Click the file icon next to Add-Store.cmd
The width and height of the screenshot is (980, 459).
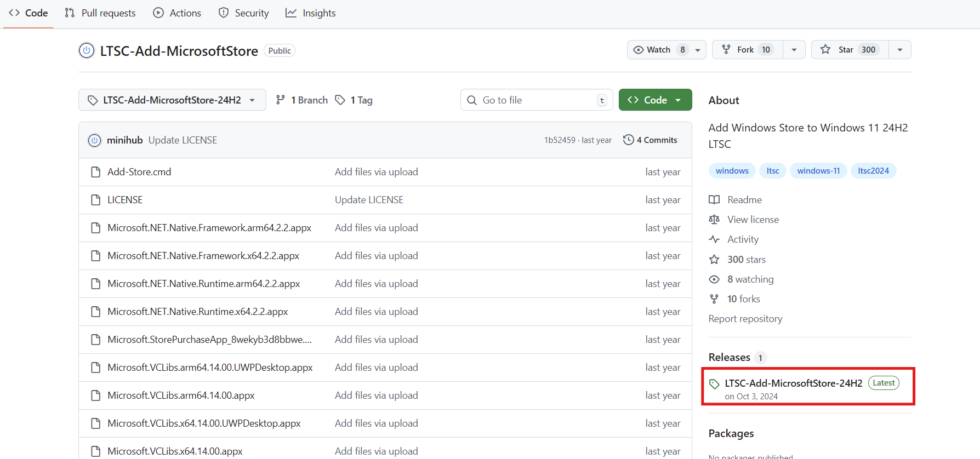[96, 172]
